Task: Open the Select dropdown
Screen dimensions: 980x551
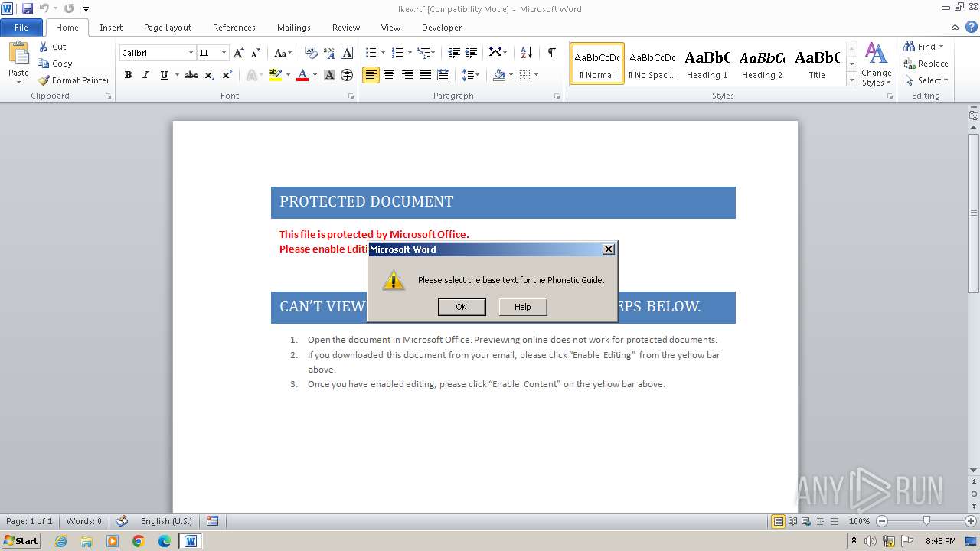Action: coord(926,80)
